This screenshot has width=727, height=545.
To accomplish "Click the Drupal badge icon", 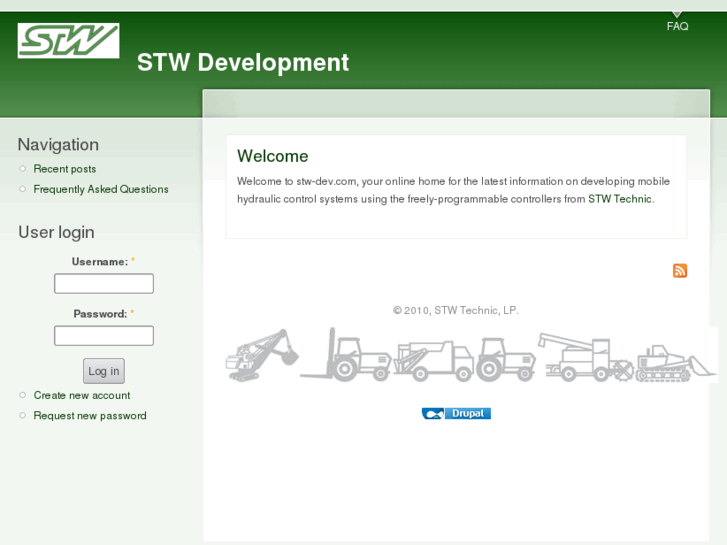I will tap(456, 413).
